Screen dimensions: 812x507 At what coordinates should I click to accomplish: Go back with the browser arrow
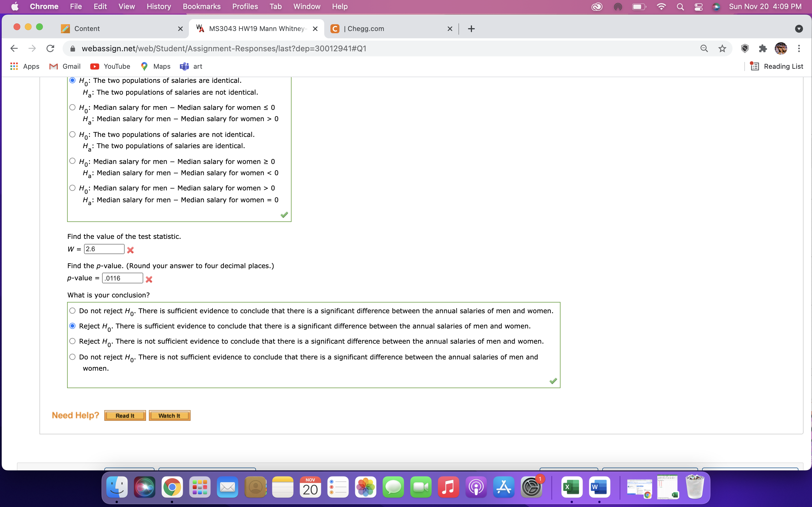click(x=14, y=49)
